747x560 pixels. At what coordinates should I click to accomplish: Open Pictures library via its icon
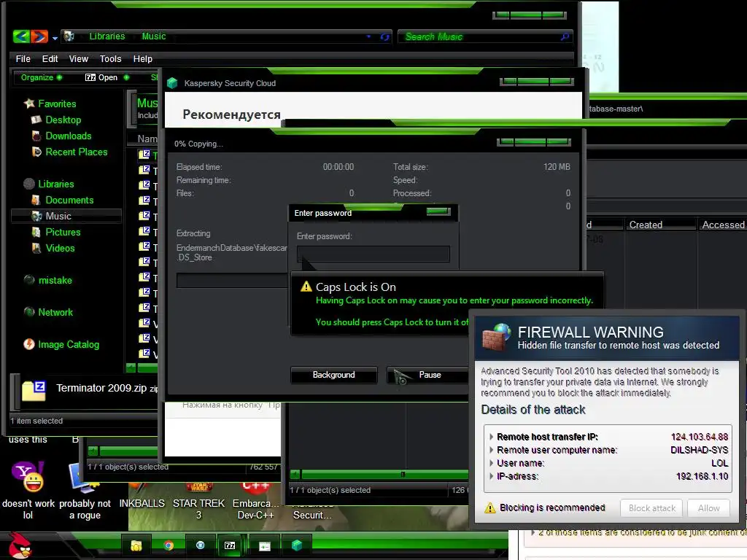tap(36, 232)
